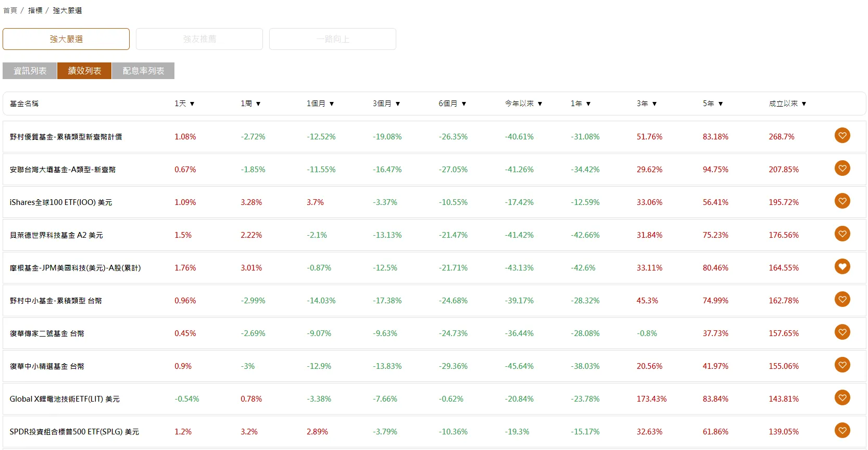The width and height of the screenshot is (868, 450).
Task: Click heart icon for 貝萊德世界科技基金 A2
Action: tap(842, 234)
